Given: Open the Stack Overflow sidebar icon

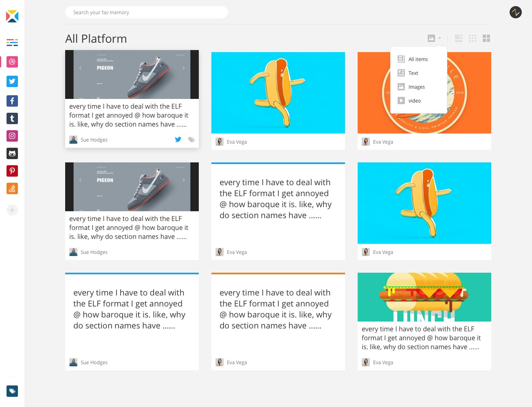Looking at the screenshot, I should click(12, 188).
